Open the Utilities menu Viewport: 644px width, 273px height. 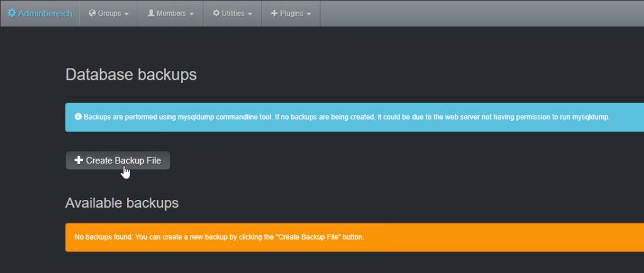(233, 14)
